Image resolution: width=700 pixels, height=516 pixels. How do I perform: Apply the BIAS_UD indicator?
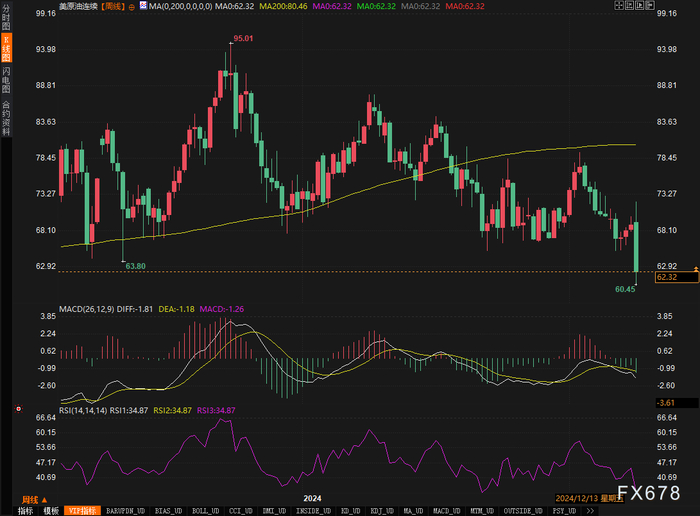click(x=168, y=511)
